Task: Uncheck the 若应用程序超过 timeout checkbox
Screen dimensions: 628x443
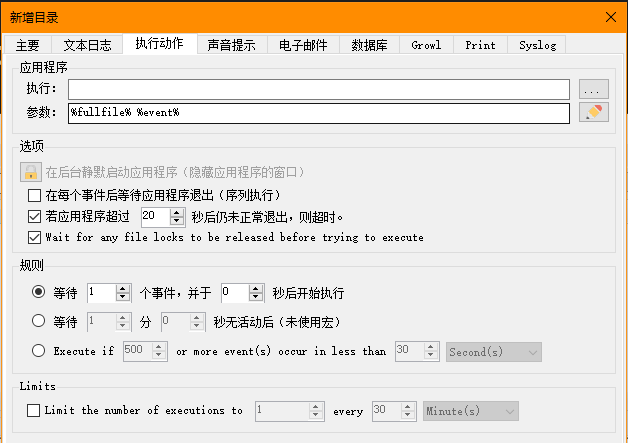Action: pos(33,216)
